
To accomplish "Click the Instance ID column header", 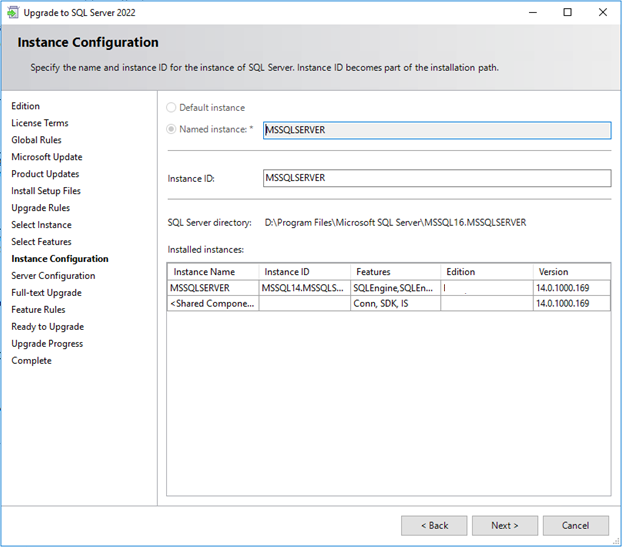I will click(x=304, y=272).
